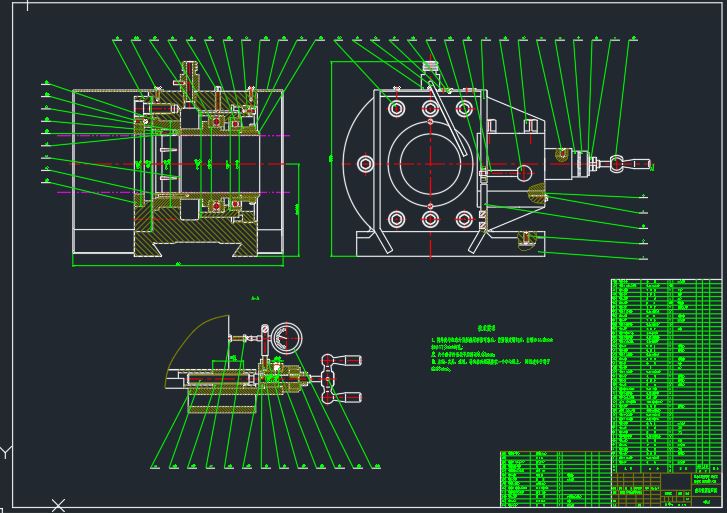Screen dimensions: 727x513
Task: Select the technical requirements text block
Action: (491, 350)
